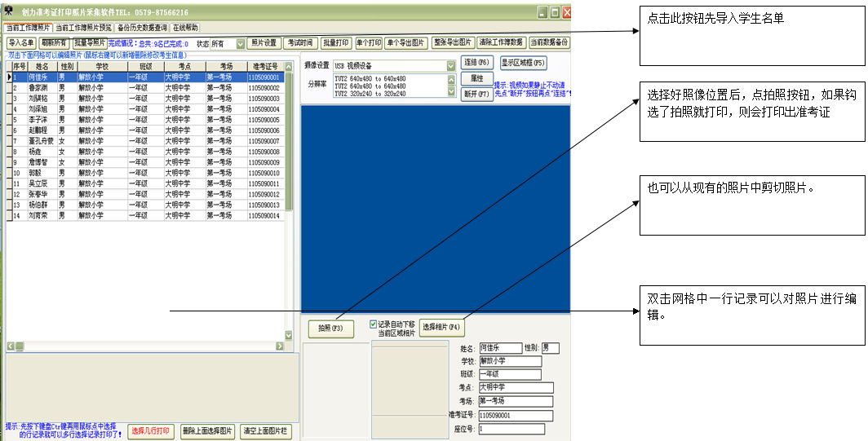The image size is (868, 441).
Task: Click the 显示区域框 (F5) button
Action: (523, 63)
